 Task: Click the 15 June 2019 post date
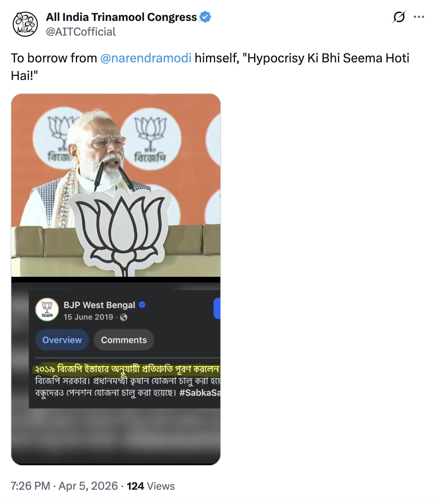(x=88, y=317)
